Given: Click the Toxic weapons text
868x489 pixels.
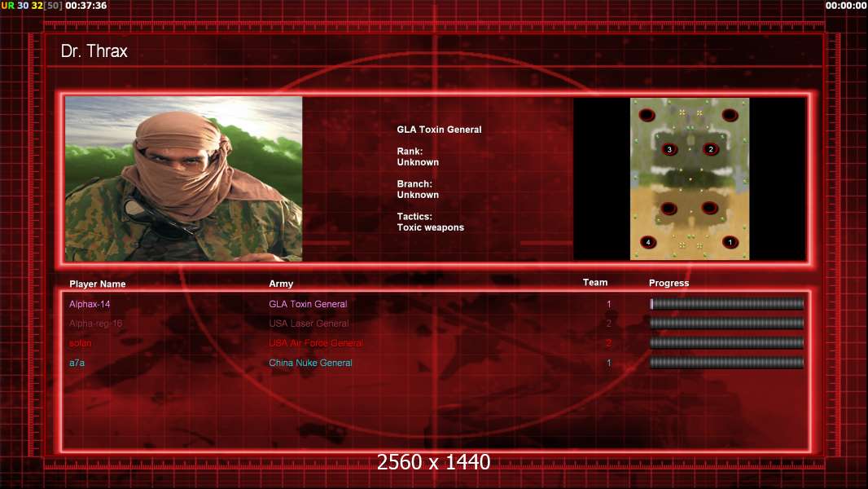Looking at the screenshot, I should [430, 227].
